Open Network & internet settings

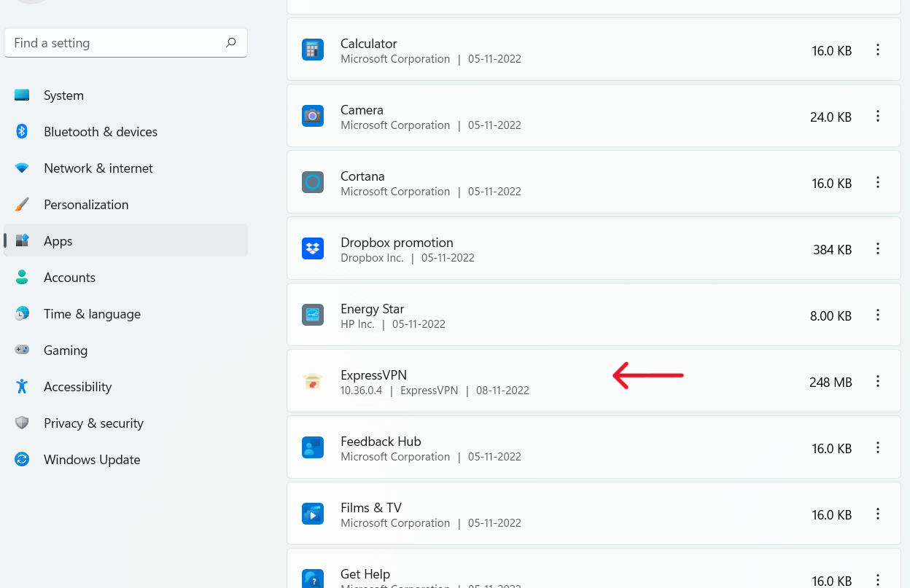[125, 168]
